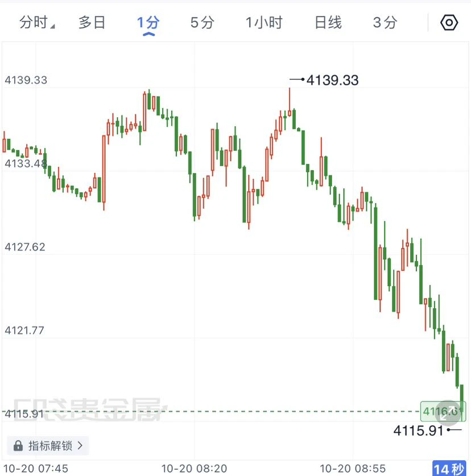
Task: Select the 1分 timeframe tab
Action: tap(148, 23)
